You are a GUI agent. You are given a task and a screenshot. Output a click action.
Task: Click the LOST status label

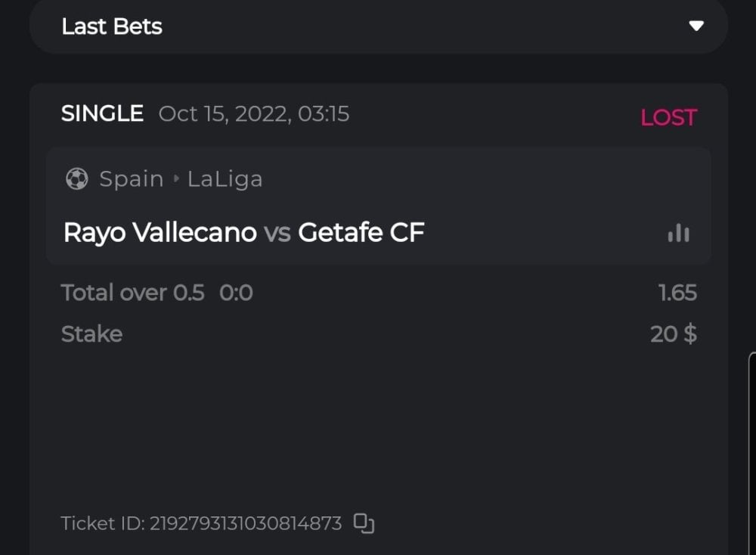coord(668,117)
